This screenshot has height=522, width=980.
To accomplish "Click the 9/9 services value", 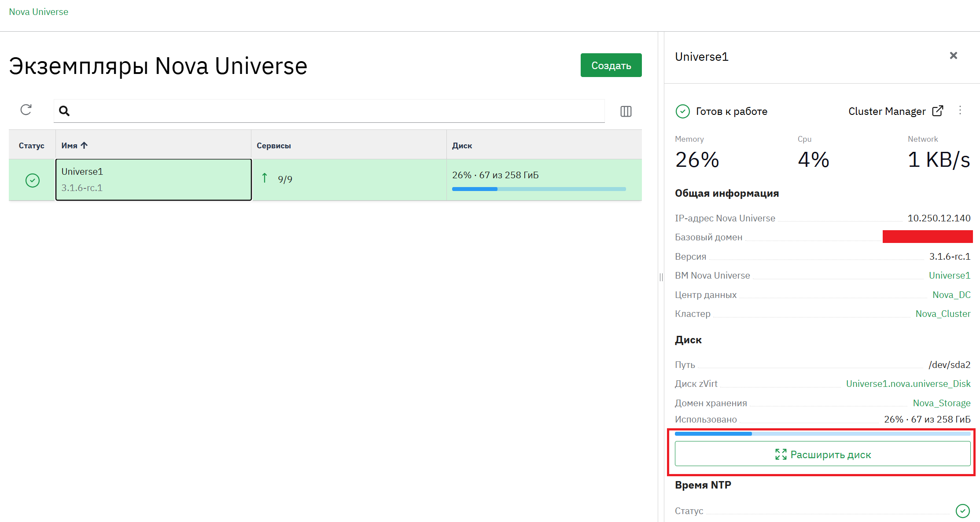I will point(285,179).
